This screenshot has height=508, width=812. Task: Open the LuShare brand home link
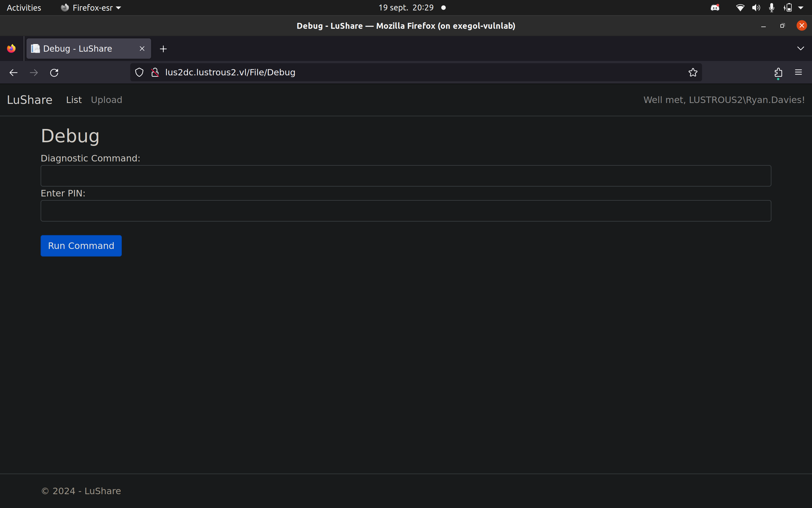[x=30, y=100]
